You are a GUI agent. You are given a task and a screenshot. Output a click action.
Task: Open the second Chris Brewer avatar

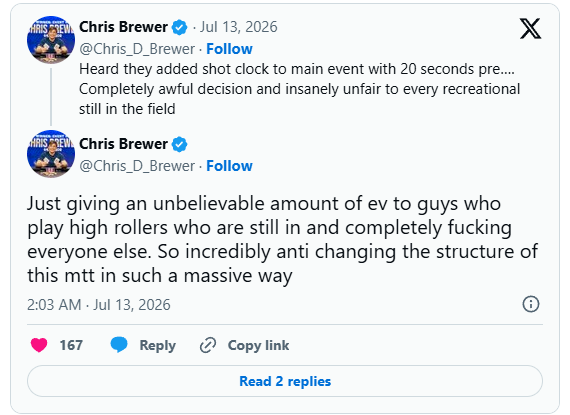51,154
